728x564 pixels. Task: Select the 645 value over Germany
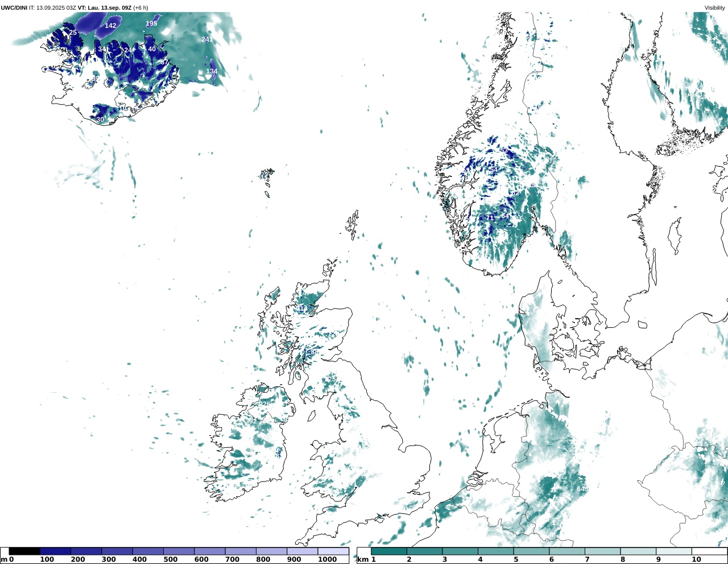(582, 489)
